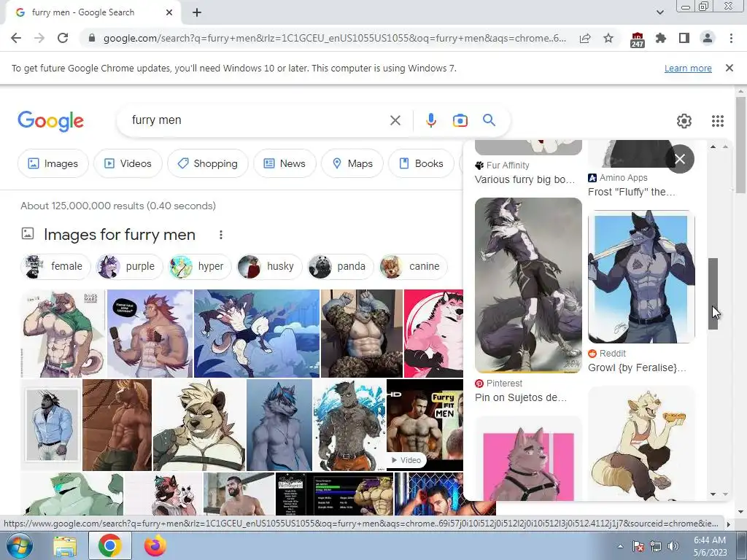
Task: Open Images for furry men heading
Action: point(120,235)
